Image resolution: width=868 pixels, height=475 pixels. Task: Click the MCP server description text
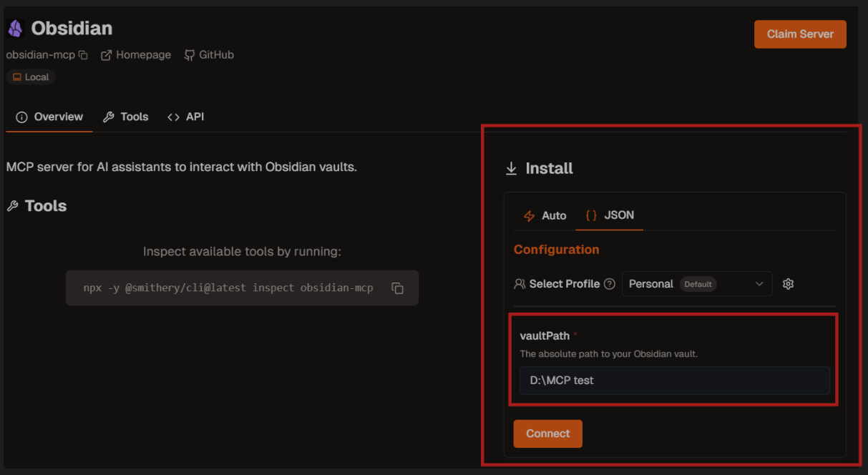(x=181, y=167)
